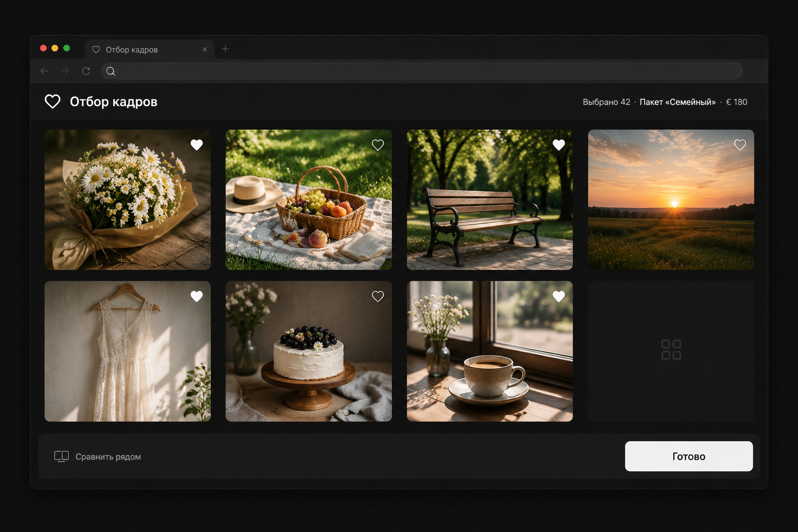This screenshot has height=532, width=798.
Task: Go back to the previous page
Action: pos(45,71)
